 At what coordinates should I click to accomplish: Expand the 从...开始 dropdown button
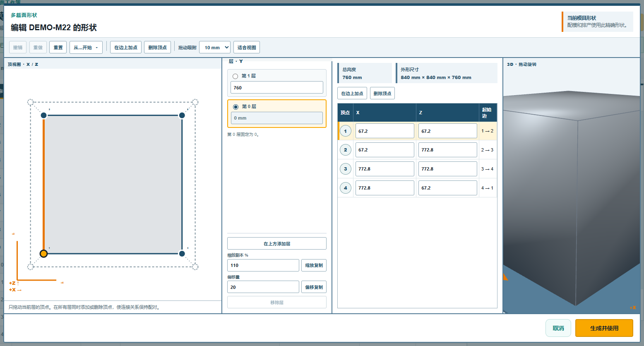pyautogui.click(x=86, y=48)
